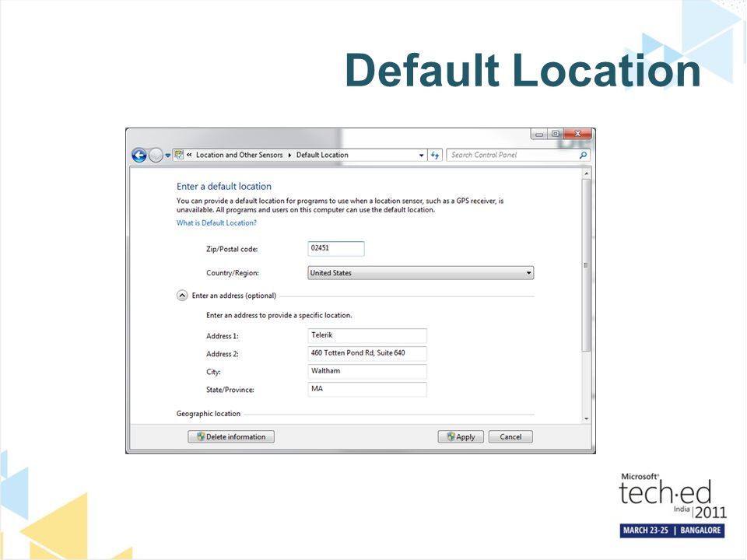Click the Country/Region label

click(233, 273)
